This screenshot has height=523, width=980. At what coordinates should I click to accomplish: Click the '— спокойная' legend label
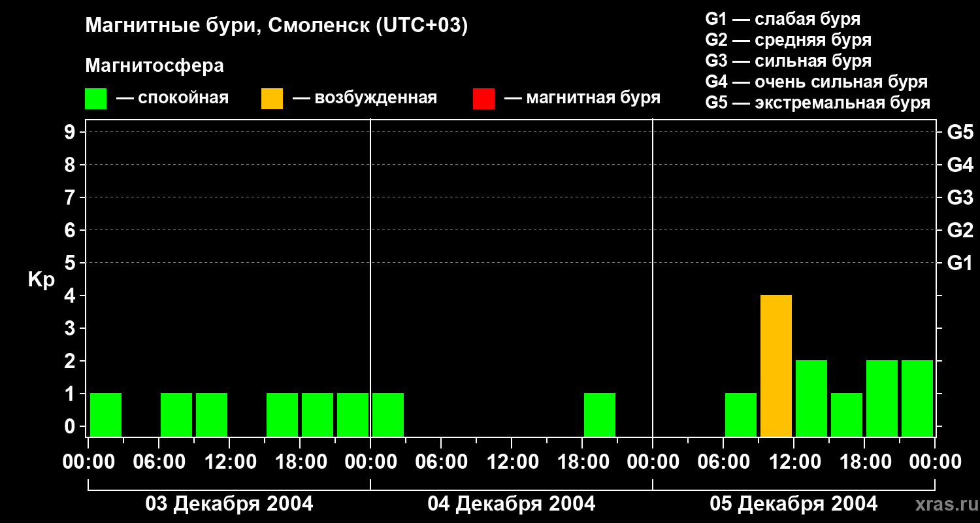(172, 98)
